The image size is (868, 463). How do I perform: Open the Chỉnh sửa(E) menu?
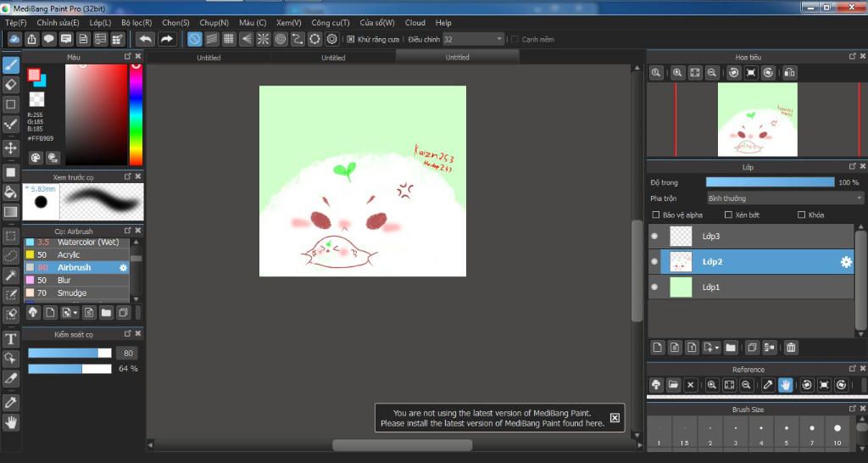[58, 23]
